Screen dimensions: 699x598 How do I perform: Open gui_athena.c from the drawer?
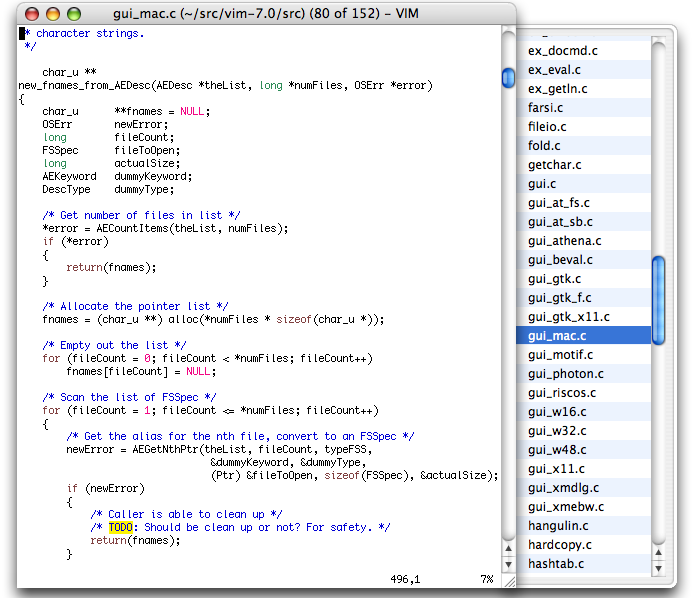pos(583,241)
